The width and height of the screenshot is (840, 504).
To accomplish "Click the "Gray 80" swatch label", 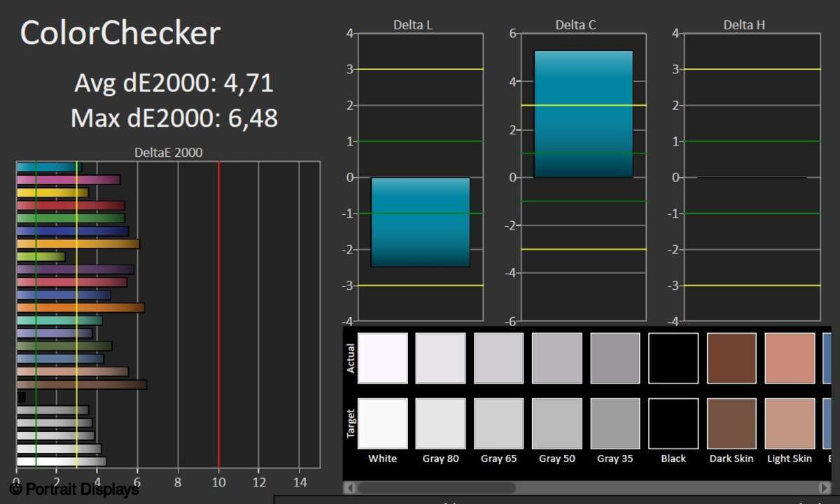I will coord(440,458).
